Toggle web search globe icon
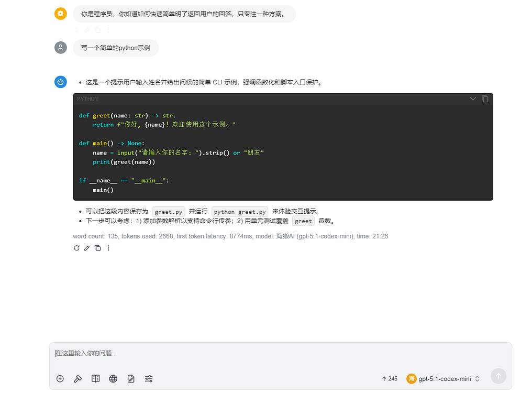Screen dimensions: 532x393 113,379
